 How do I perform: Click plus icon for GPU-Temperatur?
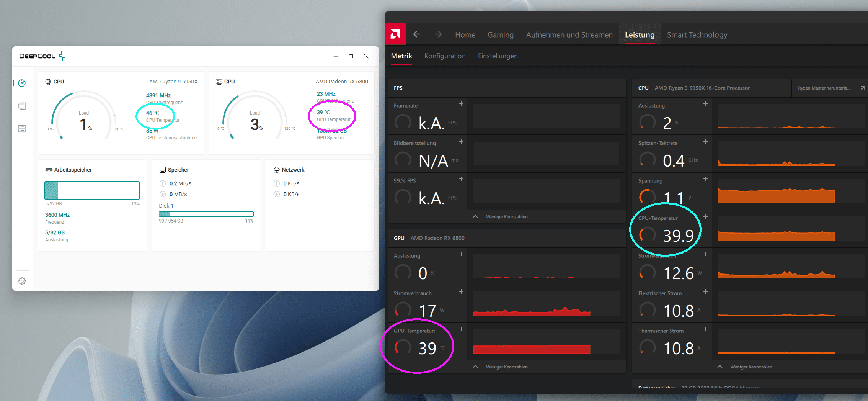click(x=461, y=329)
